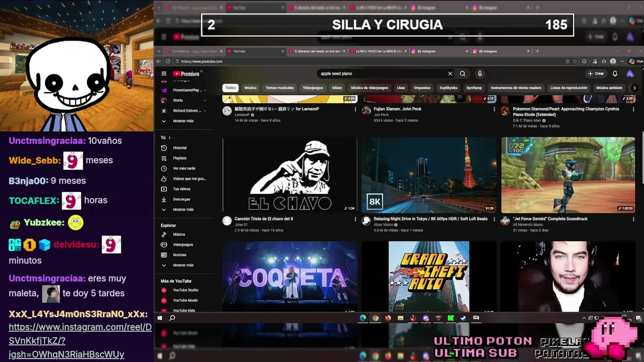The image size is (644, 362).
Task: Select the Todos filter chip
Action: coord(230,88)
